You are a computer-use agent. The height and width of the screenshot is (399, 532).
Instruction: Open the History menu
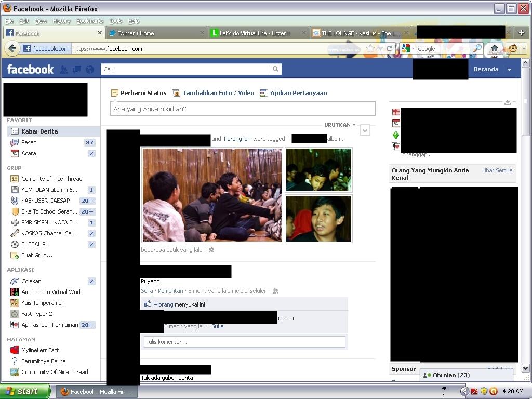61,21
